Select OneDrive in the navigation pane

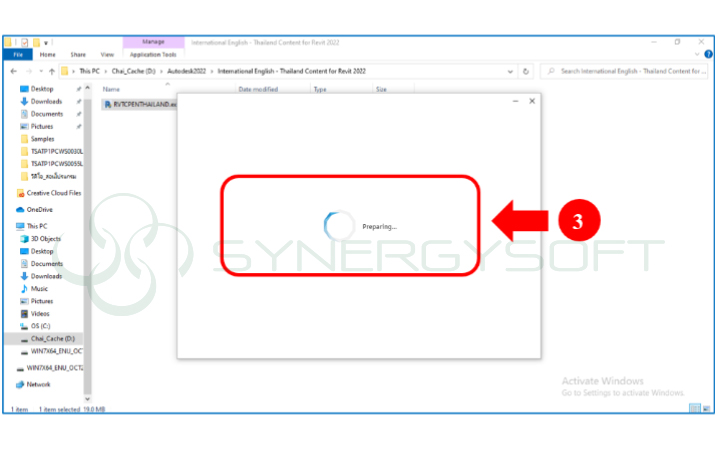pos(40,210)
